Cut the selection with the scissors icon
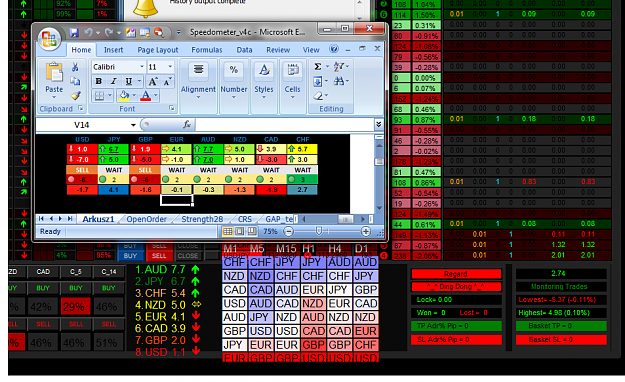The width and height of the screenshot is (625, 382). pyautogui.click(x=75, y=67)
